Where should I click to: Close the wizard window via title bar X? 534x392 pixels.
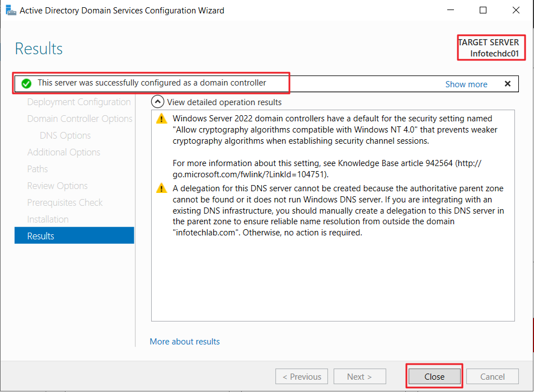(516, 10)
